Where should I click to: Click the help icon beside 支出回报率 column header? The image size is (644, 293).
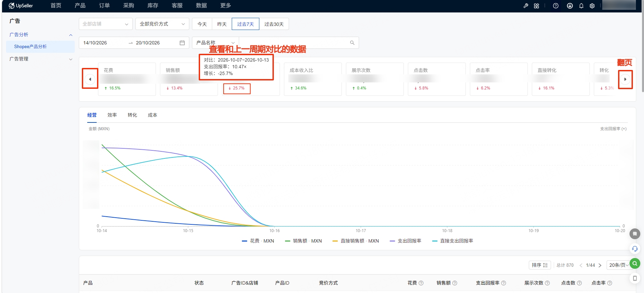point(504,283)
